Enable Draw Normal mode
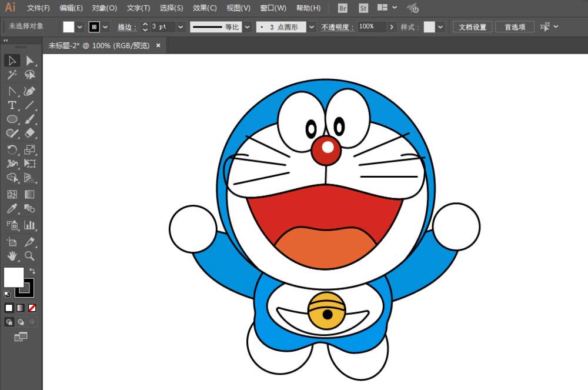The width and height of the screenshot is (588, 390). point(9,322)
